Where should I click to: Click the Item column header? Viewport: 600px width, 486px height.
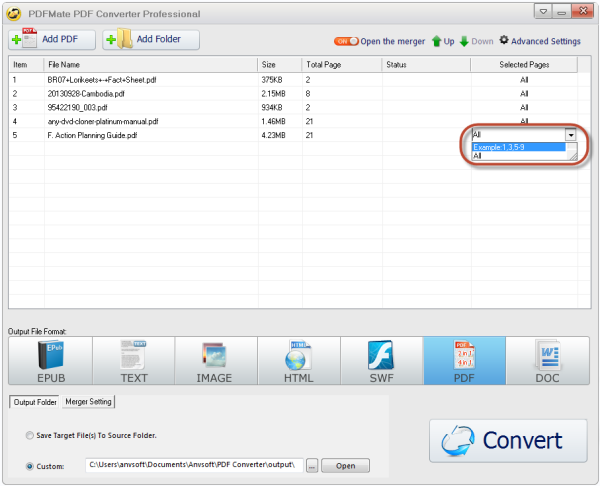[x=26, y=65]
